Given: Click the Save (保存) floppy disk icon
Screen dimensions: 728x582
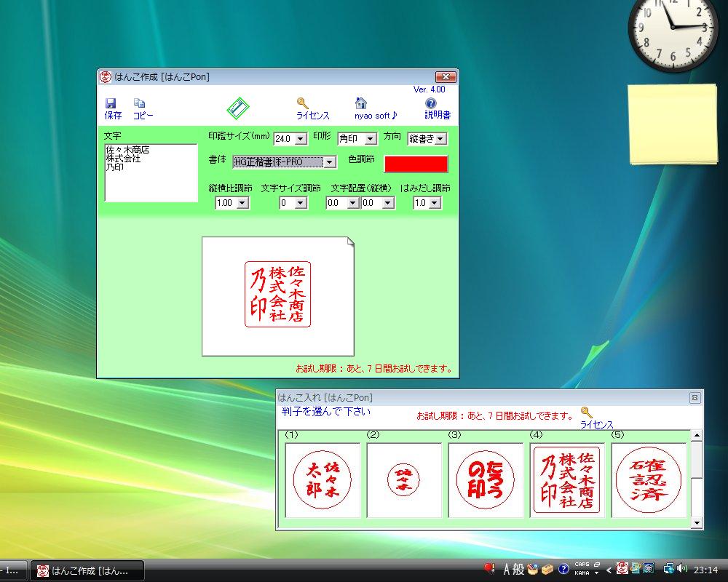Looking at the screenshot, I should coord(111,104).
